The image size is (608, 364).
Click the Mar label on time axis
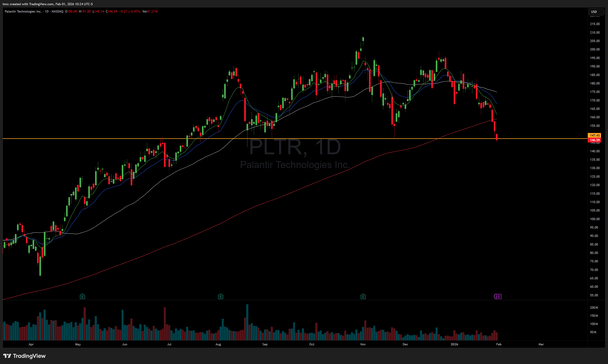[x=541, y=344]
